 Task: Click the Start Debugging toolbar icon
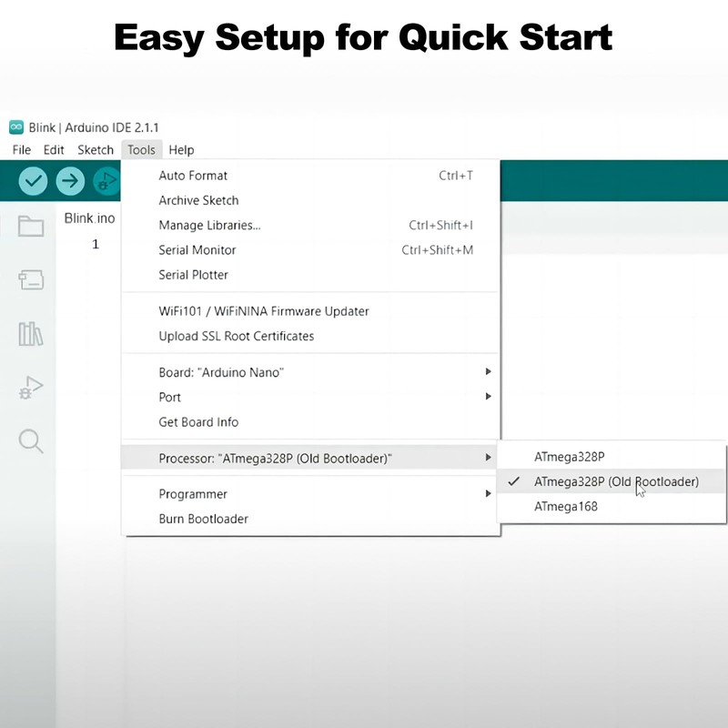pos(106,181)
